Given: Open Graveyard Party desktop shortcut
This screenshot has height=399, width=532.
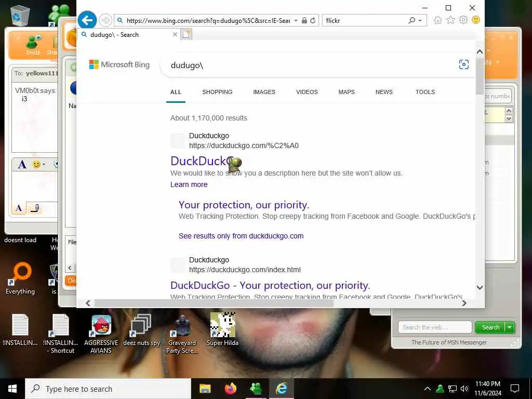Looking at the screenshot, I should click(182, 334).
